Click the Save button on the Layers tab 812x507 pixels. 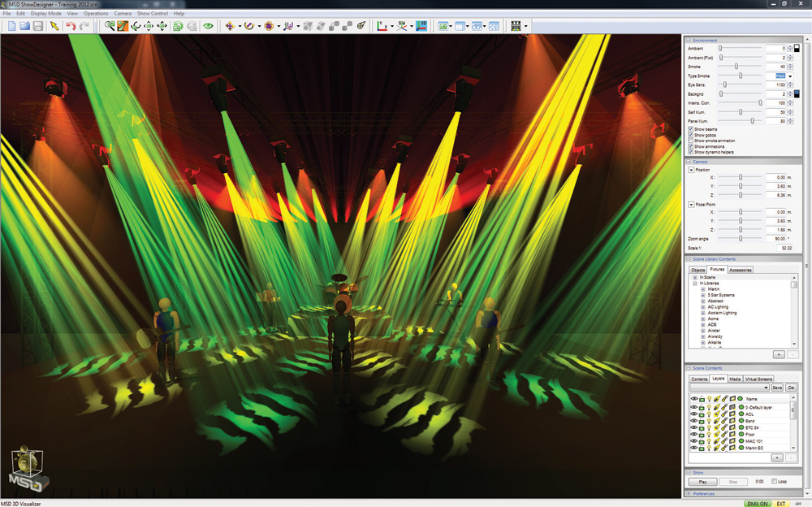[778, 388]
